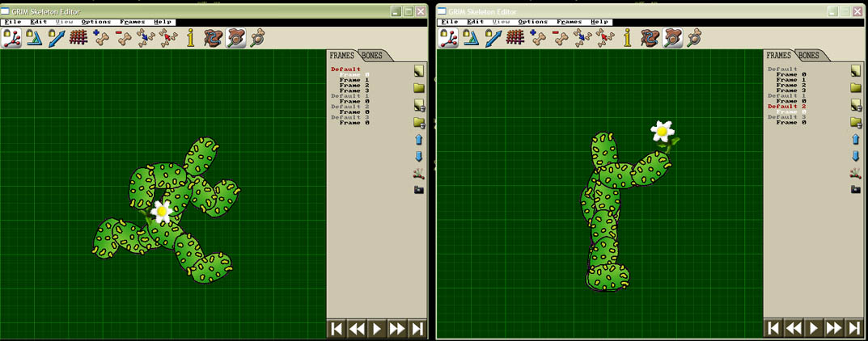Click the blue down arrow in right panel
868x341 pixels.
[855, 157]
